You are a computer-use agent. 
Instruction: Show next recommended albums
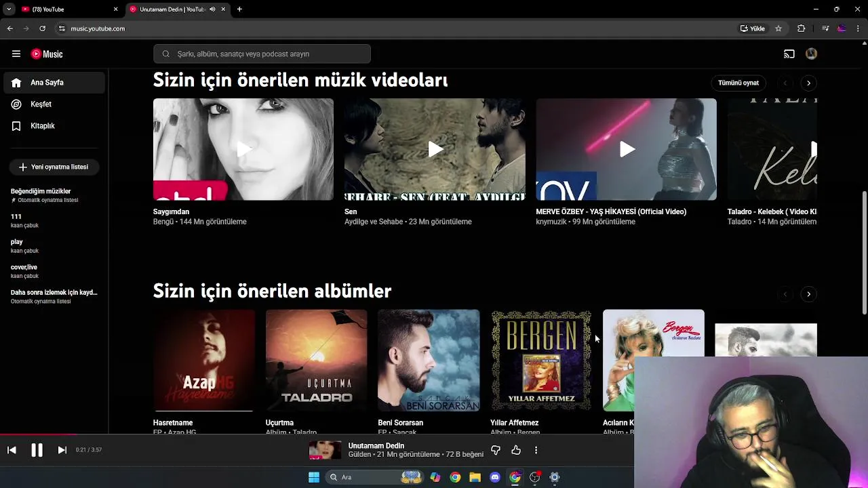click(808, 294)
